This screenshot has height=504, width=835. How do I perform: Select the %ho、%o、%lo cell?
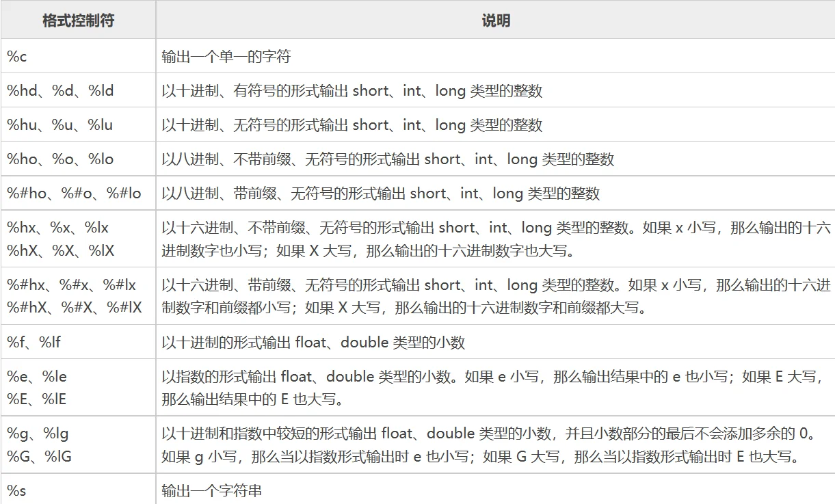pos(60,159)
